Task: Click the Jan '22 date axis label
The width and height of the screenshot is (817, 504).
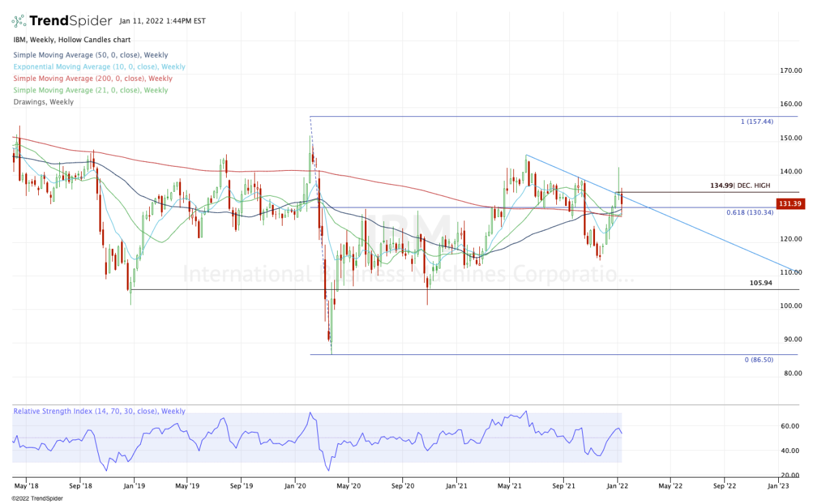Action: click(x=617, y=486)
